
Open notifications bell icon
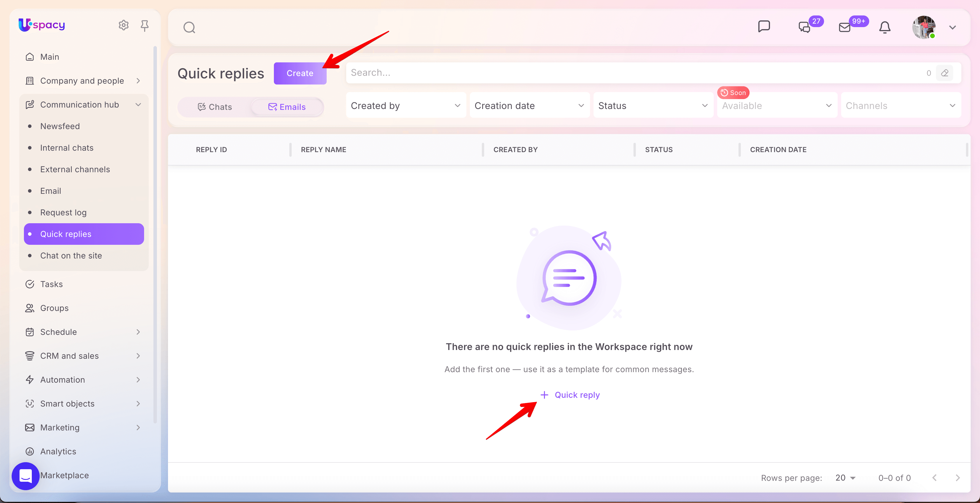coord(885,27)
